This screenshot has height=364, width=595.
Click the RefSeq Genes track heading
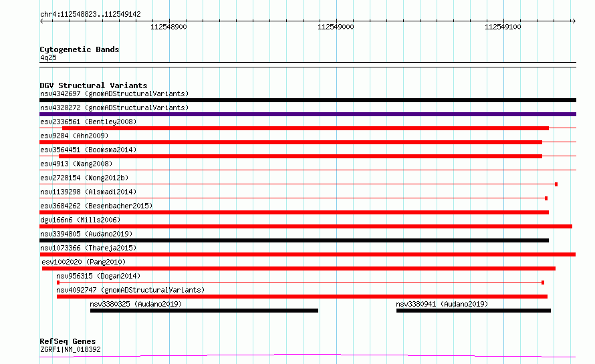(x=68, y=341)
